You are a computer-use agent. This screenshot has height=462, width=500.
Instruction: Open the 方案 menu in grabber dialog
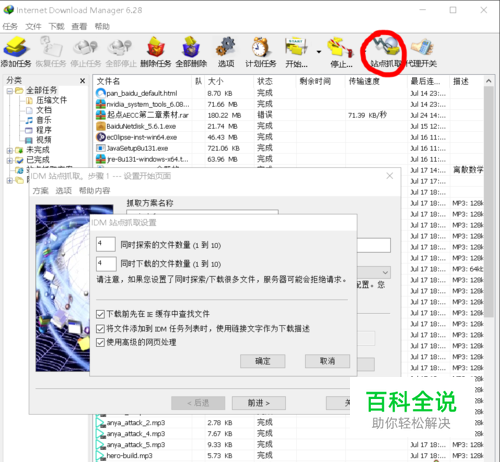41,191
